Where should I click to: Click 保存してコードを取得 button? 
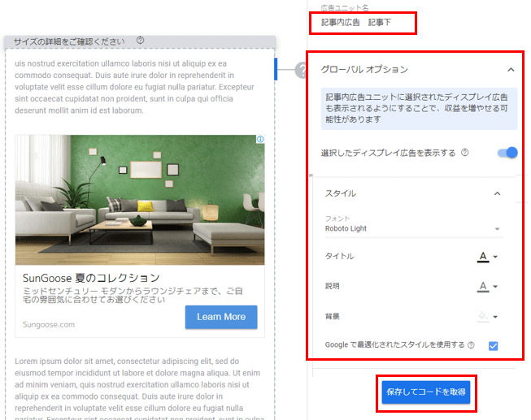point(426,392)
